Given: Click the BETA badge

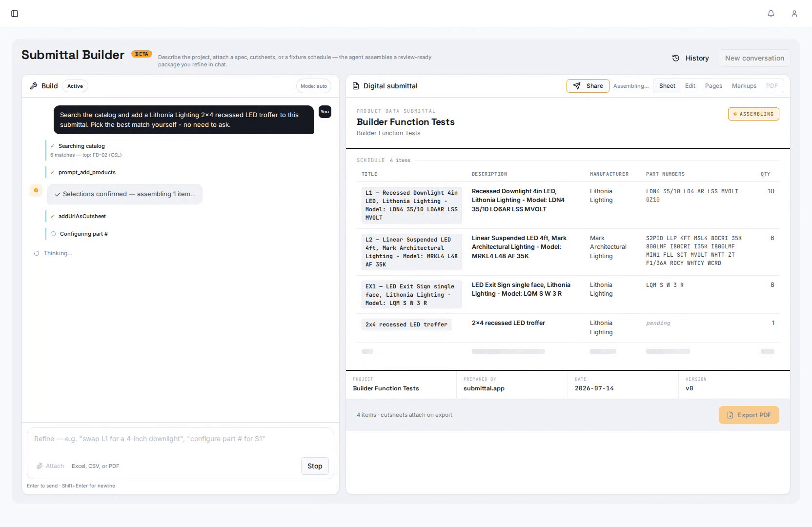Looking at the screenshot, I should [142, 54].
